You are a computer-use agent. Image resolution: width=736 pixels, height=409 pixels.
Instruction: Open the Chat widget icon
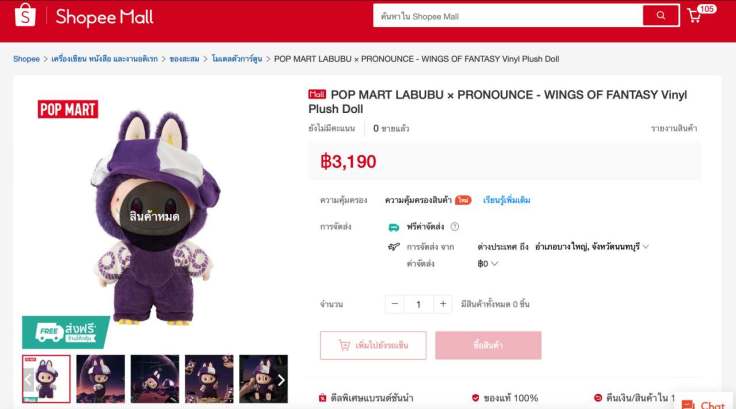(x=688, y=404)
